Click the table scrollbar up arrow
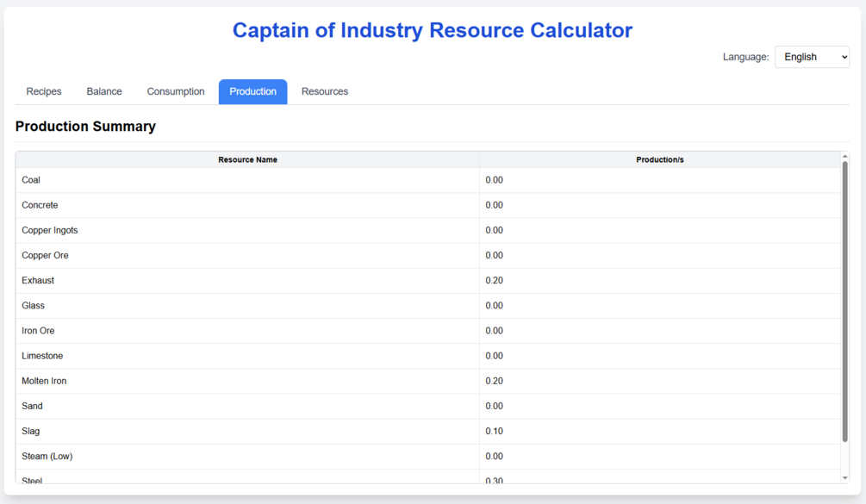 click(844, 157)
